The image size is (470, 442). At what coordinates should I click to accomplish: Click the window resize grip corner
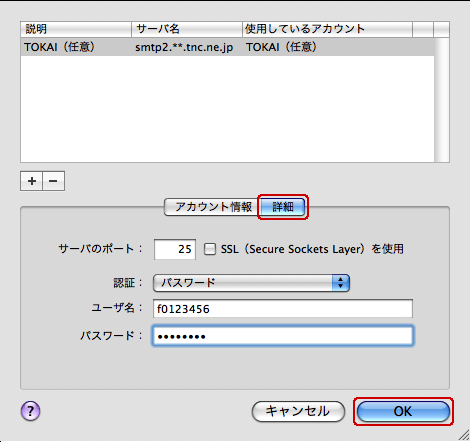point(464,435)
